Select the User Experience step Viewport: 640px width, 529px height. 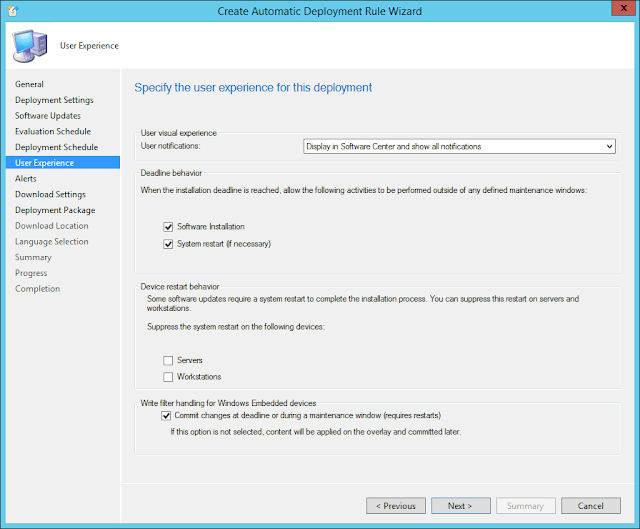pos(45,163)
